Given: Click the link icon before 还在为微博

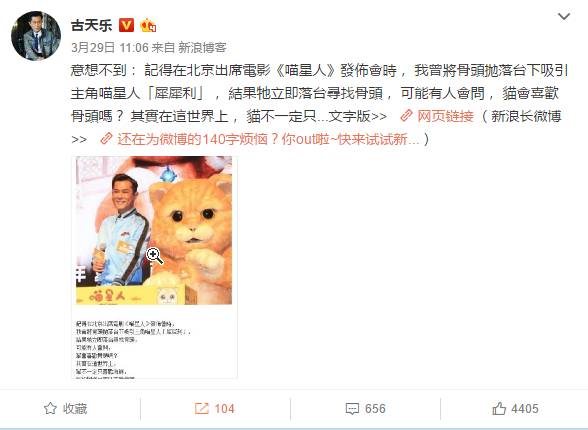Looking at the screenshot, I should point(106,139).
